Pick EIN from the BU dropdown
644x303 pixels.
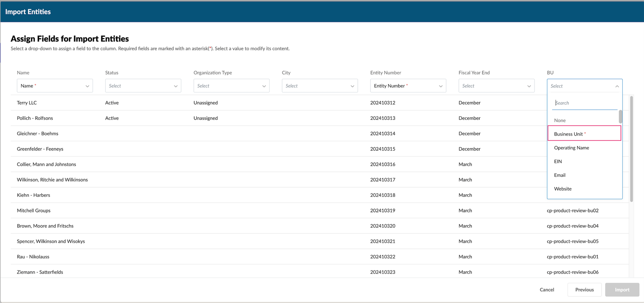click(x=558, y=161)
